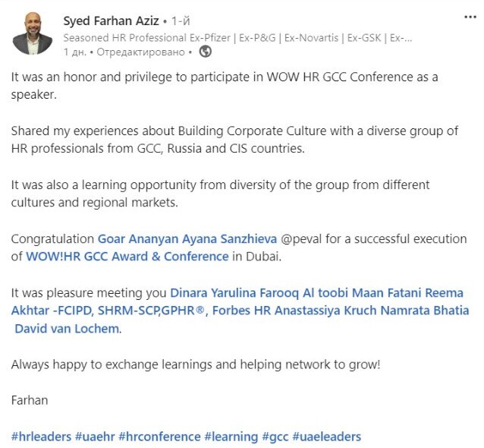Viewport: 484px width, 448px height.
Task: Click the #hrleaders hashtag
Action: pyautogui.click(x=41, y=437)
